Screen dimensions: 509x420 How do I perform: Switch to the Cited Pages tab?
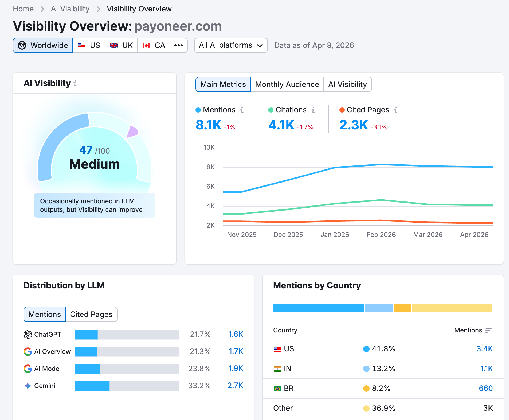91,314
